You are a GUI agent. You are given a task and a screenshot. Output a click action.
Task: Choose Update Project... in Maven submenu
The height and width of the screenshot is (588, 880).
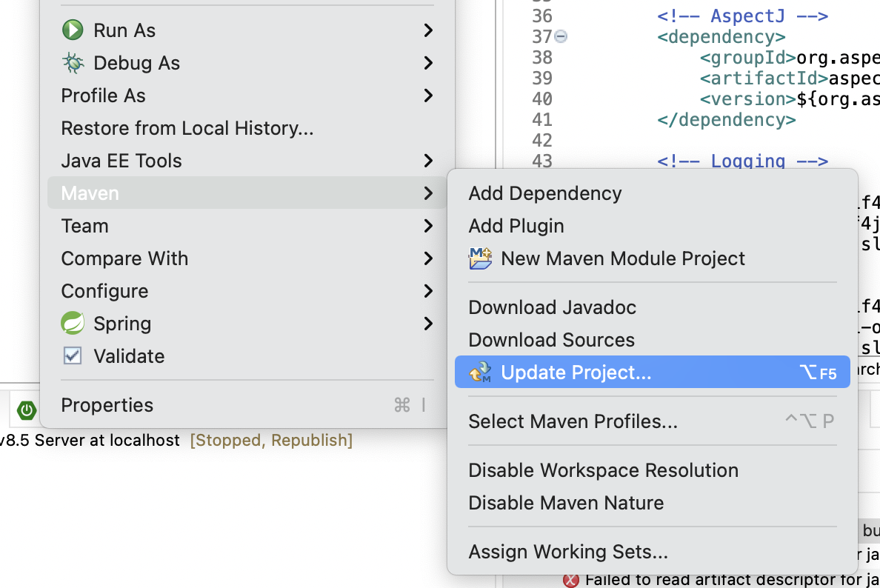point(652,372)
